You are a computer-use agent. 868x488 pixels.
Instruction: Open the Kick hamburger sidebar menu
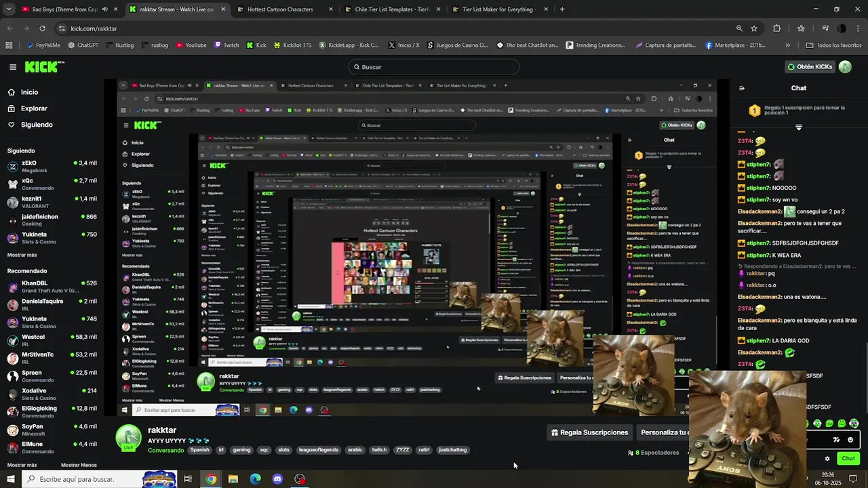[x=13, y=67]
